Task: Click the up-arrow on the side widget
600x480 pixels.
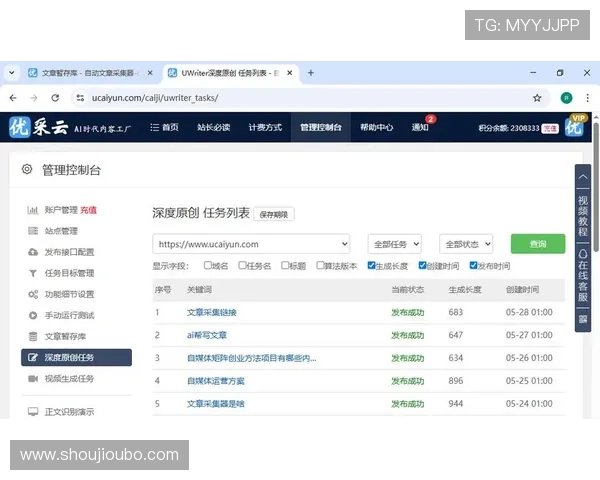Action: (x=583, y=177)
